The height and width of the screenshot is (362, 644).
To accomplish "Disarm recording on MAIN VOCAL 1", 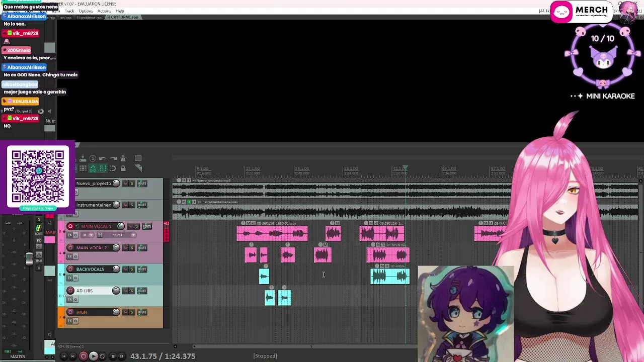I will coord(70,226).
